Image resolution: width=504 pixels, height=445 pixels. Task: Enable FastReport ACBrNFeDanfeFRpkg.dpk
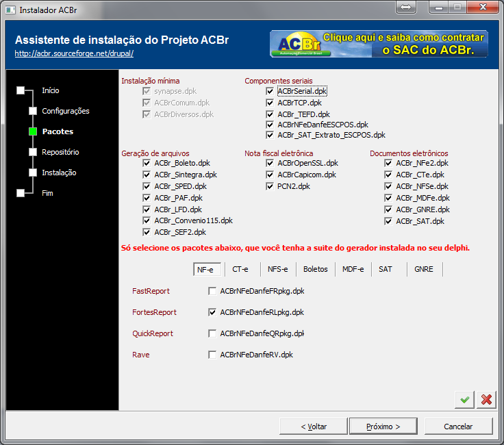pyautogui.click(x=212, y=291)
